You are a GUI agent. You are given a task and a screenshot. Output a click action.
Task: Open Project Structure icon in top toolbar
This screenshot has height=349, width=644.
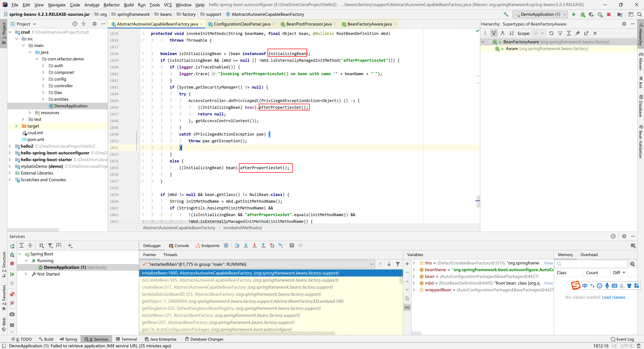[x=620, y=14]
